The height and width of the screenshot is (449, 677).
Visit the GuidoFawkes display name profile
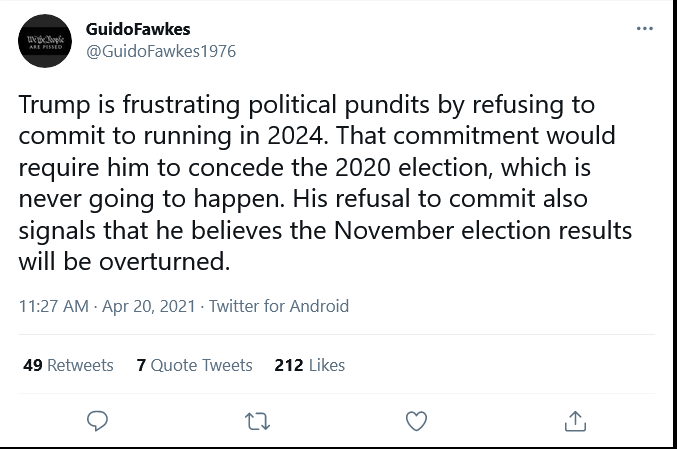138,29
